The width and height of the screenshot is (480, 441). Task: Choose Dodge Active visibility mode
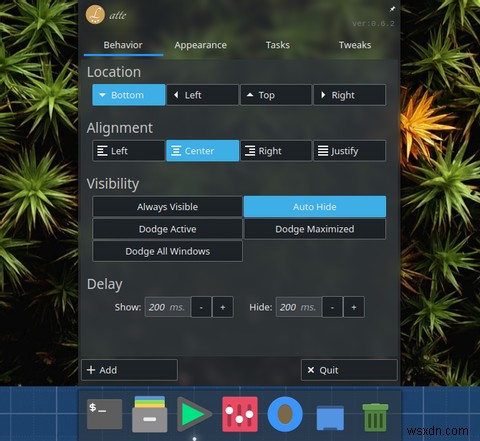(x=167, y=229)
